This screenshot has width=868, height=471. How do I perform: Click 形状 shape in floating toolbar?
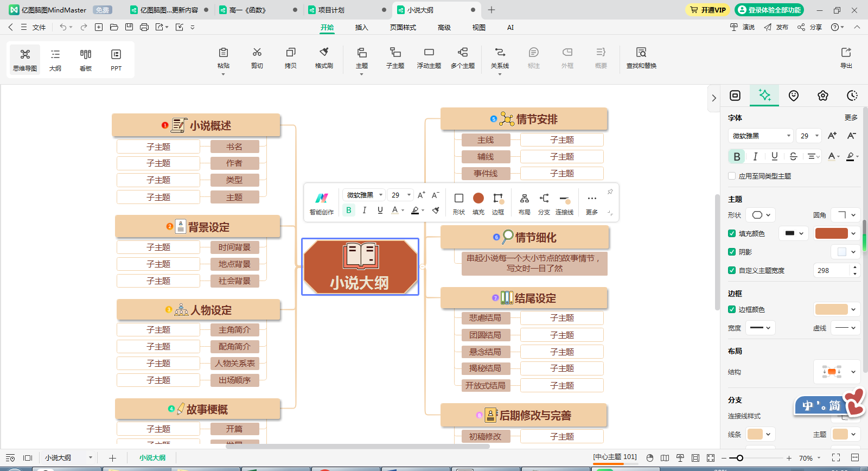click(459, 203)
